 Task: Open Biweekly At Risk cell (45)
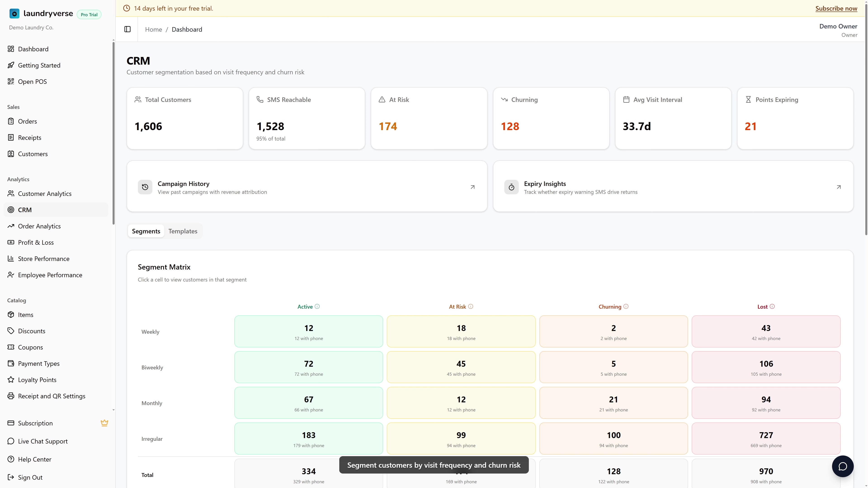click(x=461, y=367)
